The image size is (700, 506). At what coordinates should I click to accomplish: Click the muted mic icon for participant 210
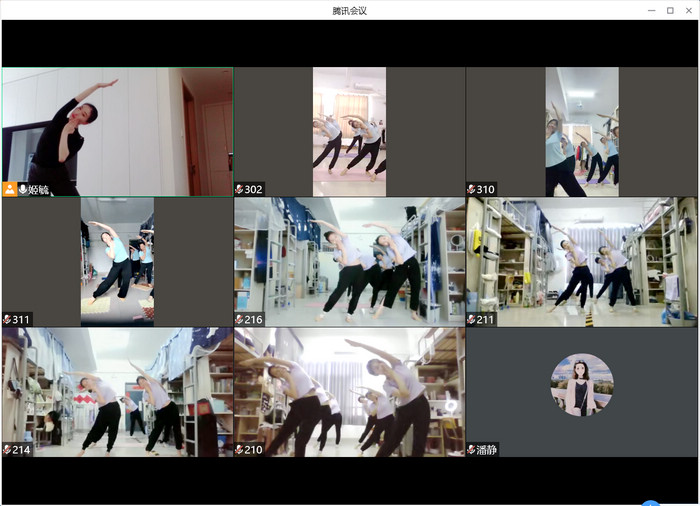tap(240, 450)
